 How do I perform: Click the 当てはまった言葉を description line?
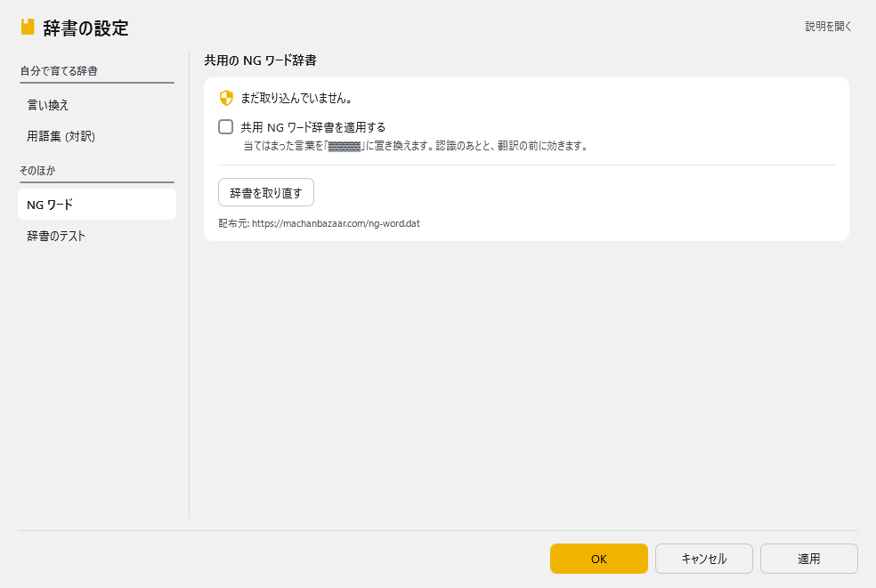click(416, 146)
